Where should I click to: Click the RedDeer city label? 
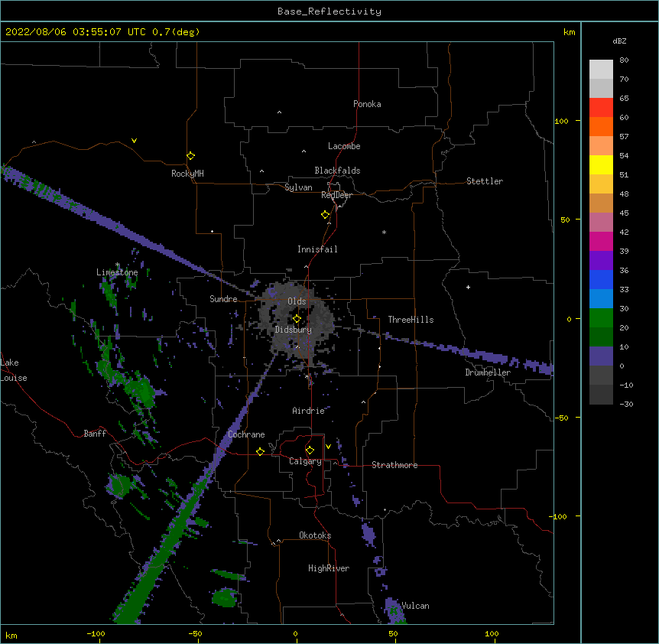coord(336,195)
